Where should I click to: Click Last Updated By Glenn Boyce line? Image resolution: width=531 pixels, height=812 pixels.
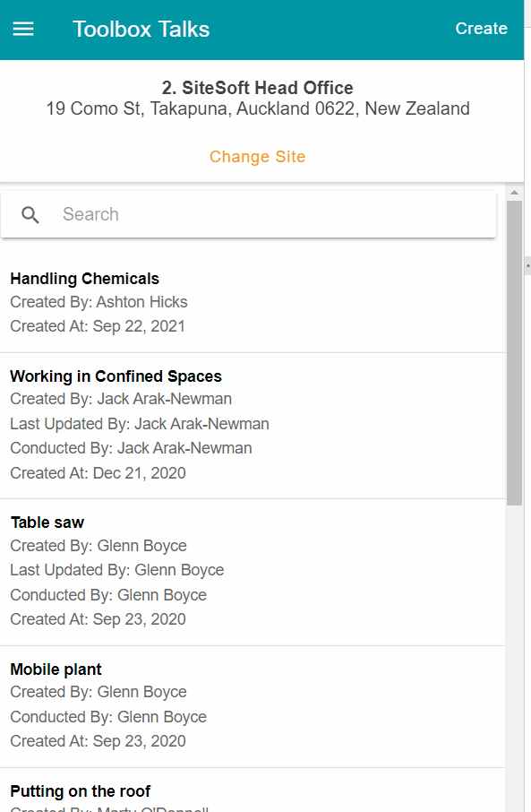pos(117,570)
